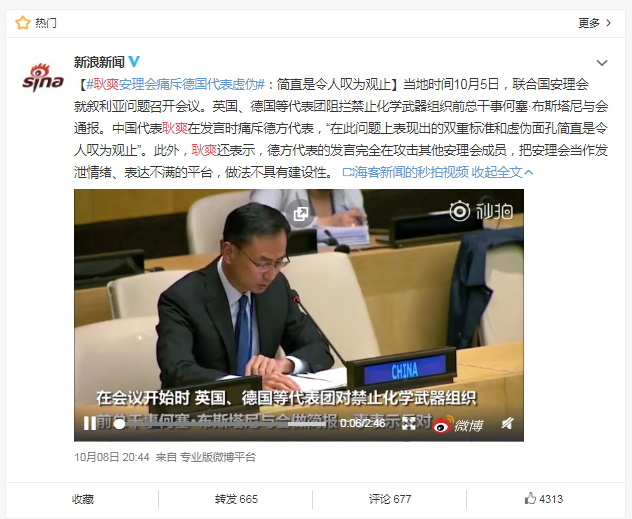Click the blue verified V badge
Screen dimensions: 632x519
(134, 62)
